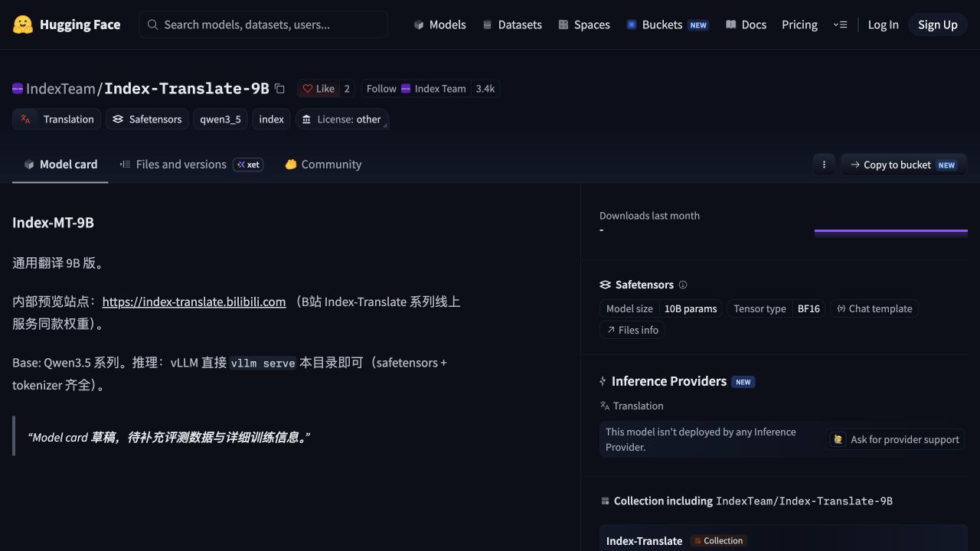Open the Pricing page
This screenshot has width=980, height=551.
click(x=799, y=24)
